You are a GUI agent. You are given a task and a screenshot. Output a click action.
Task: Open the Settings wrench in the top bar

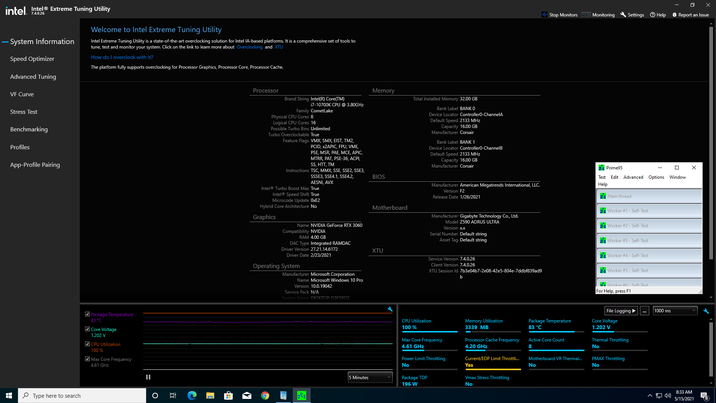pyautogui.click(x=632, y=15)
